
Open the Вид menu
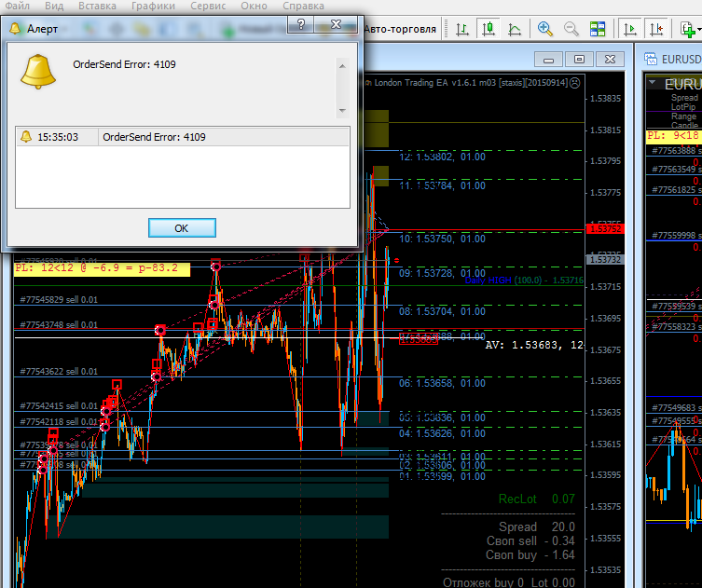click(54, 6)
